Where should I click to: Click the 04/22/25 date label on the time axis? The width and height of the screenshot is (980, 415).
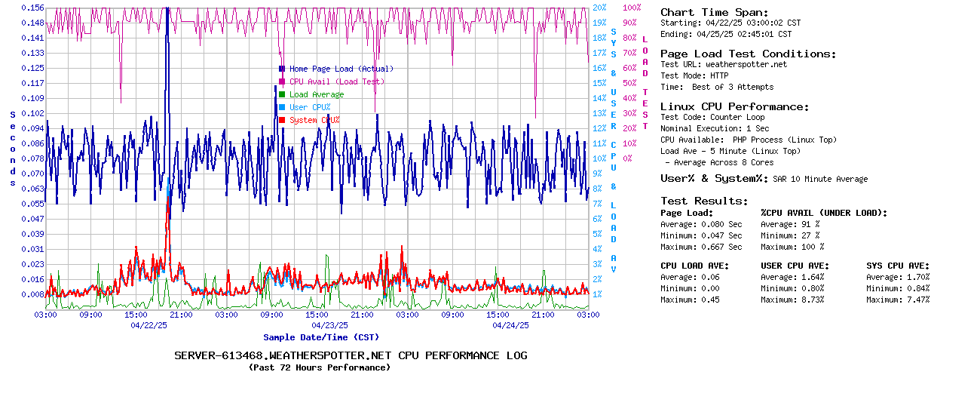(x=149, y=325)
